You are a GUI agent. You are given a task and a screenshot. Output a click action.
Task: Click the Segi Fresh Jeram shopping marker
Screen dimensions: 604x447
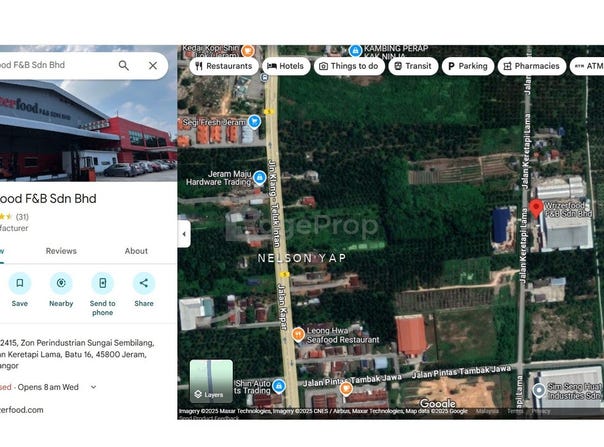coord(254,121)
